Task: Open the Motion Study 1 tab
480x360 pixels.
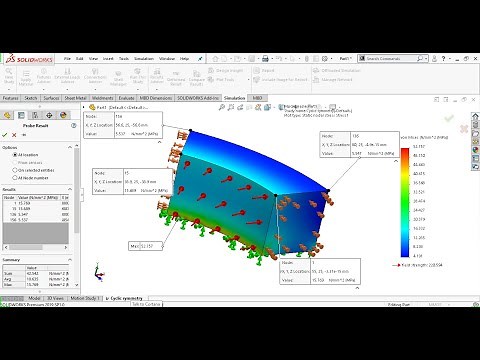Action: [x=85, y=298]
